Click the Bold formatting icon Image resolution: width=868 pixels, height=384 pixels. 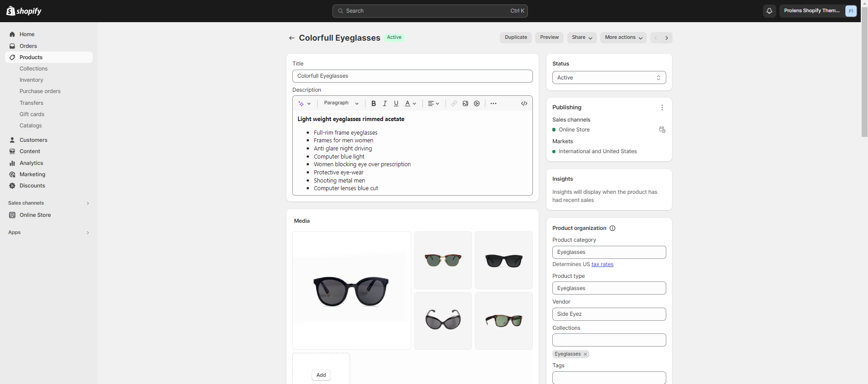click(373, 103)
